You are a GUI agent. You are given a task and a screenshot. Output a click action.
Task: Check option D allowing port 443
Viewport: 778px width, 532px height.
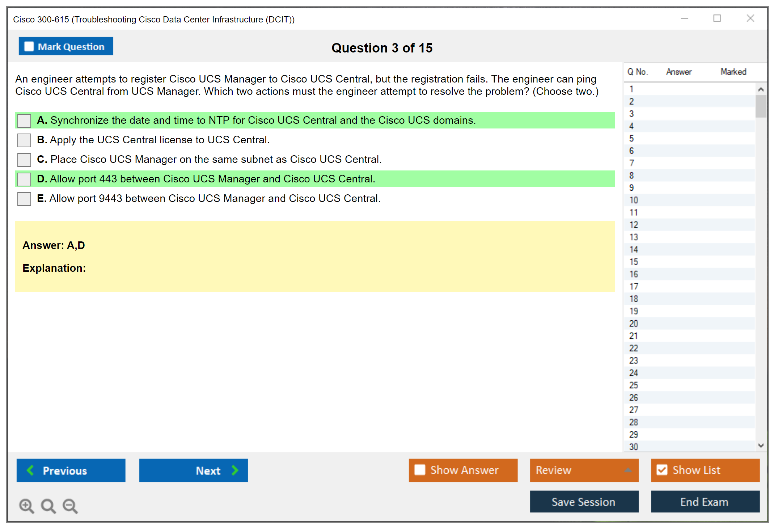(x=24, y=179)
